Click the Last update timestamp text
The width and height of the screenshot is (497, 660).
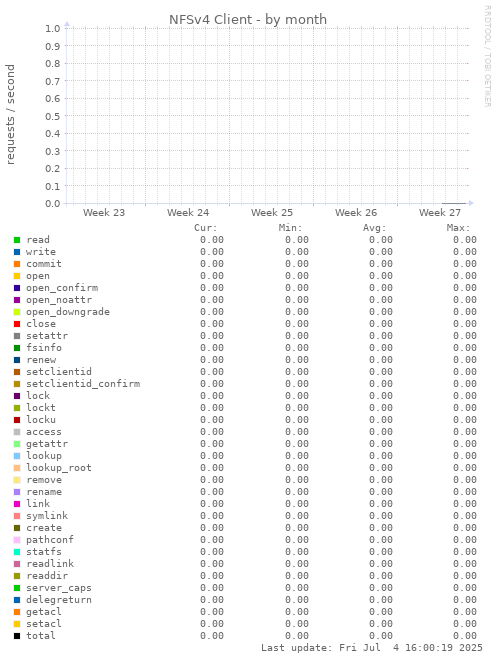click(372, 648)
